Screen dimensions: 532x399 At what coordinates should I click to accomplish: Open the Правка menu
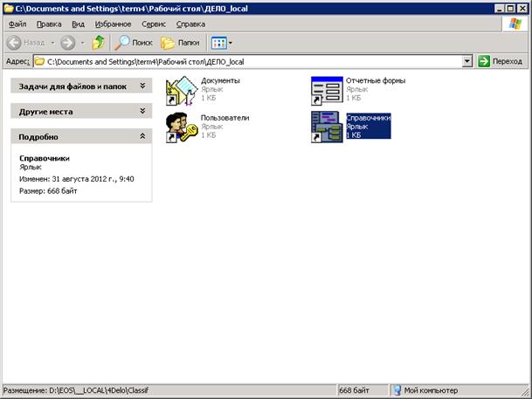click(x=49, y=24)
